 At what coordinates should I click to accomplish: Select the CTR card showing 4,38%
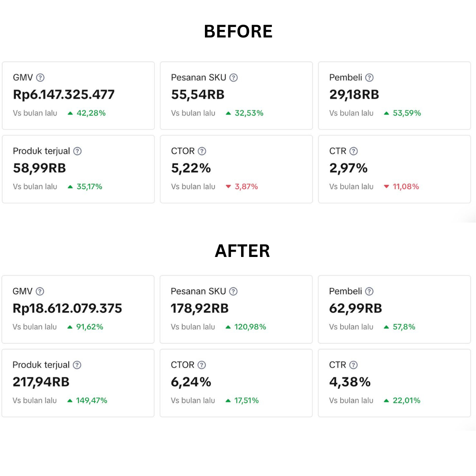(394, 383)
